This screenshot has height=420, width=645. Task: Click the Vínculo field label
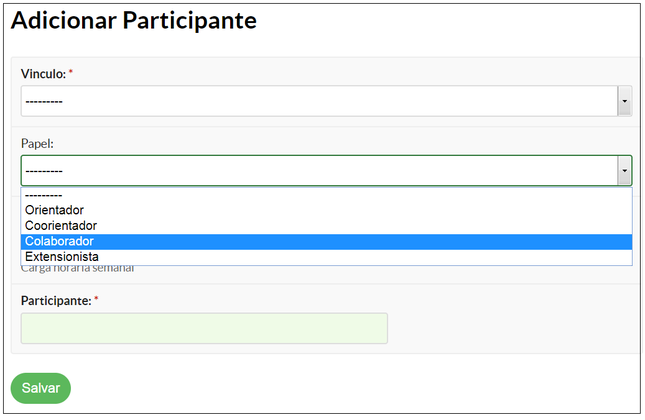pyautogui.click(x=43, y=74)
